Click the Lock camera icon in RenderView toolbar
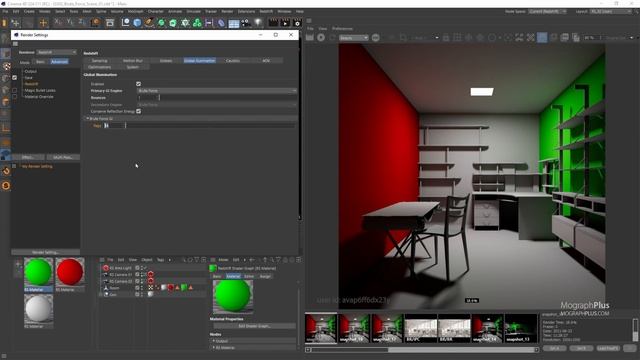 [x=446, y=38]
